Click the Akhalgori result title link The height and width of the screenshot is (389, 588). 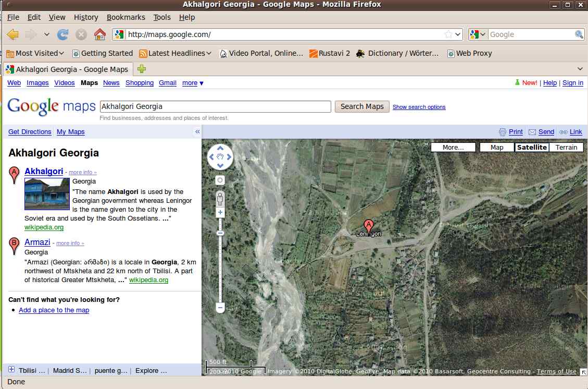(44, 171)
